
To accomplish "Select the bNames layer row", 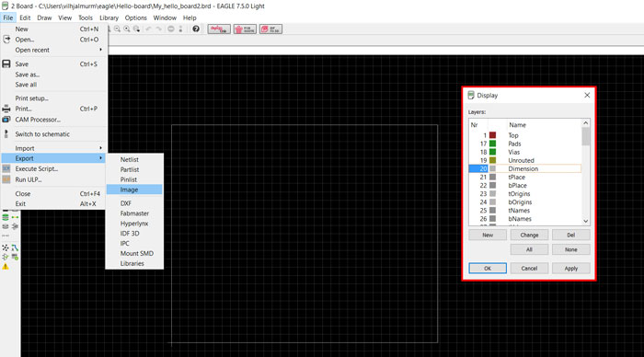I will coord(525,219).
